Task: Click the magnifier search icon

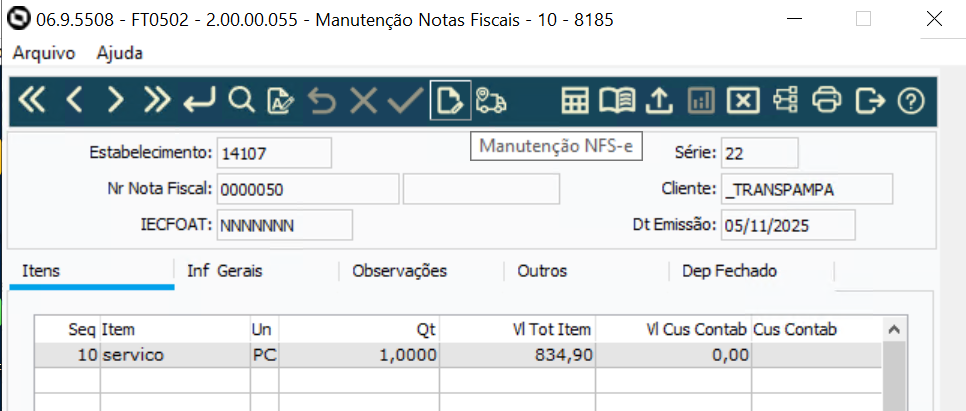Action: [x=240, y=100]
